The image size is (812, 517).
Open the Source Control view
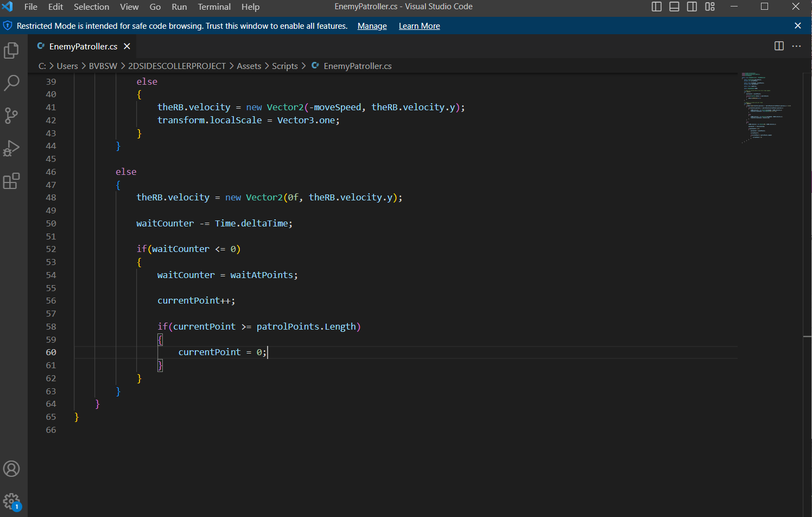(x=11, y=115)
